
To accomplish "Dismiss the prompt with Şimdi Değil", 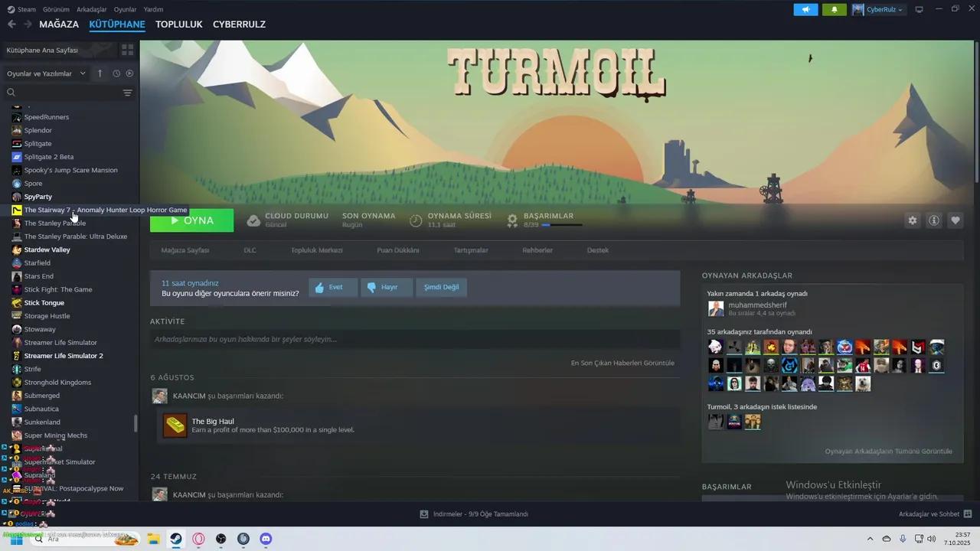I will point(441,287).
